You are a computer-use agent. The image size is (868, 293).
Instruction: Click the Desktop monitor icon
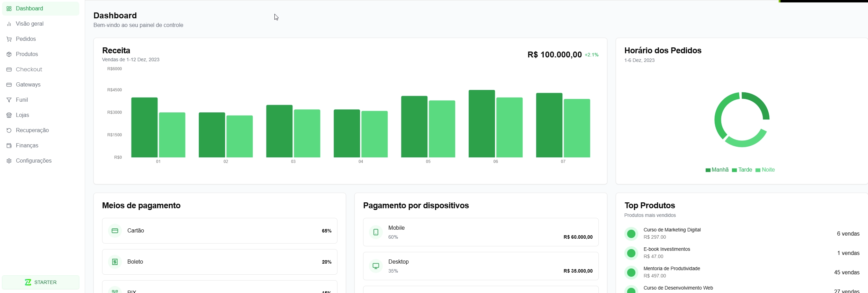(376, 266)
